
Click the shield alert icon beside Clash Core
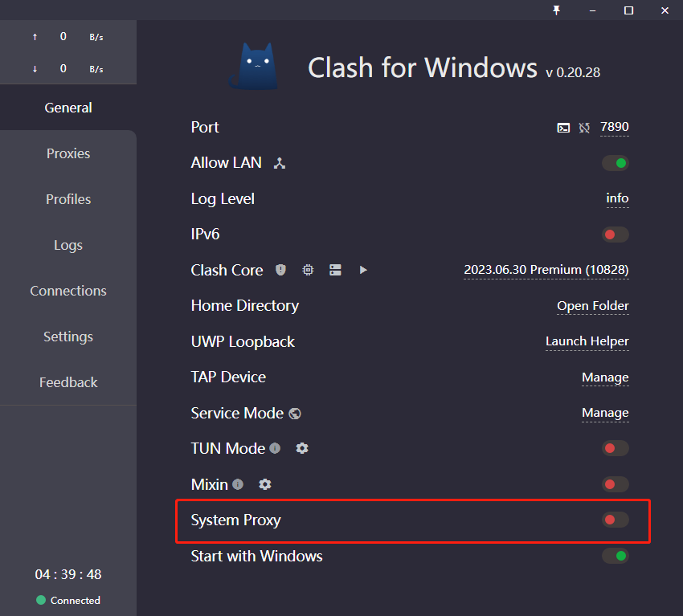280,270
